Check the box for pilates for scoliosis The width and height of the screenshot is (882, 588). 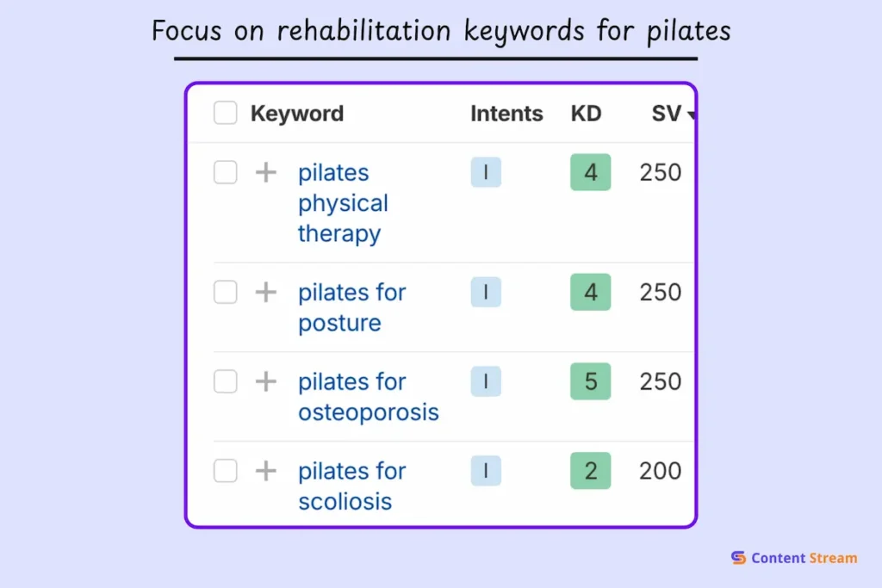click(225, 471)
